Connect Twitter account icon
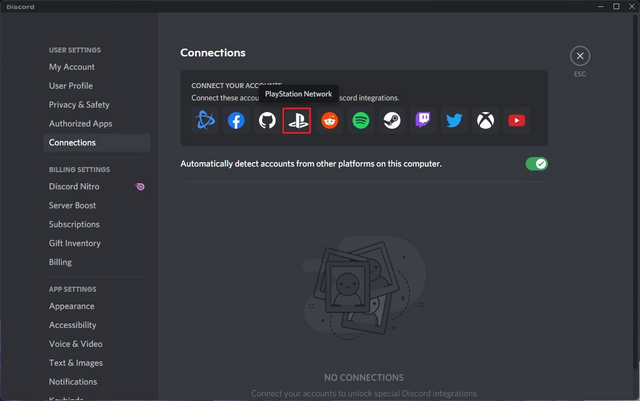This screenshot has height=401, width=640. 454,120
